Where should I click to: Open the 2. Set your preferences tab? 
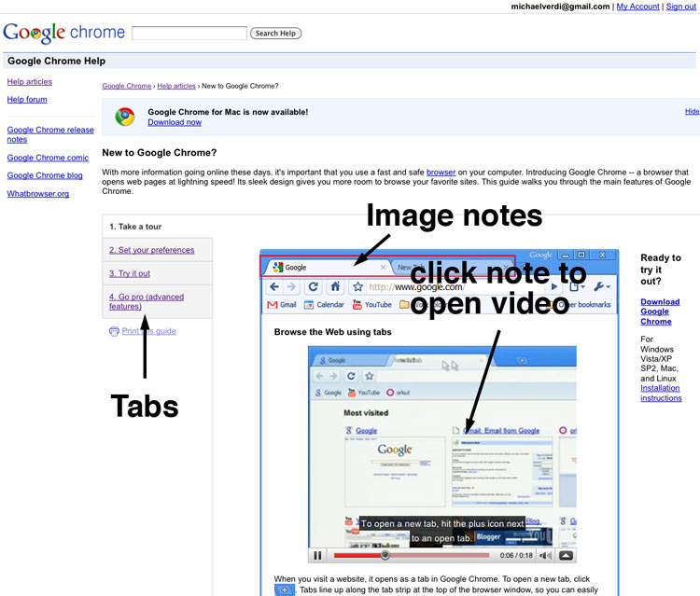click(x=152, y=250)
